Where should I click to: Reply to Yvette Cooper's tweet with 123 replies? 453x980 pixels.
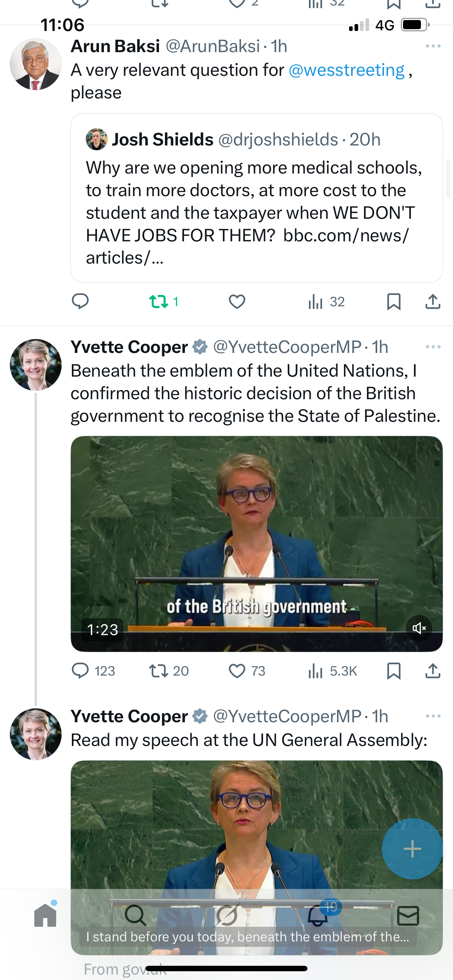click(x=80, y=671)
